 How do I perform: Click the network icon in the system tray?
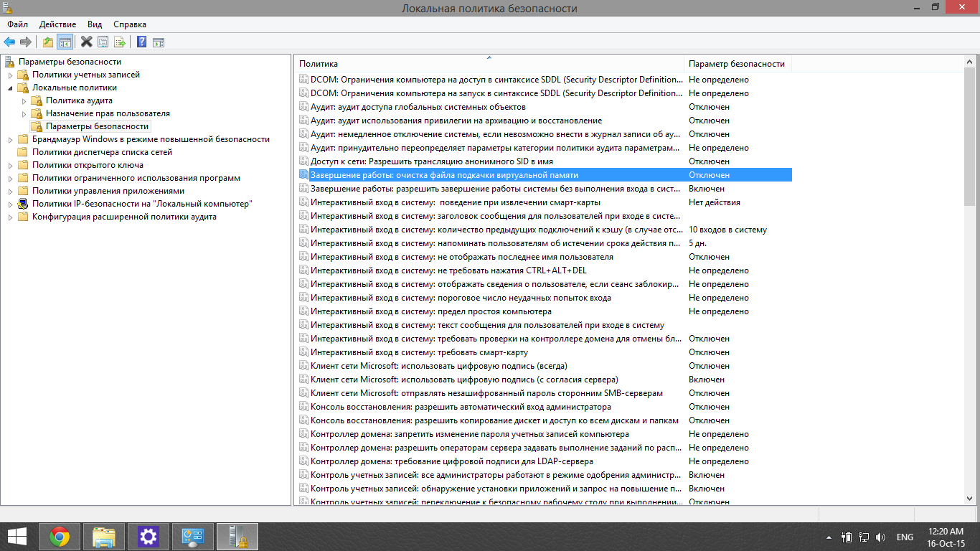tap(864, 537)
